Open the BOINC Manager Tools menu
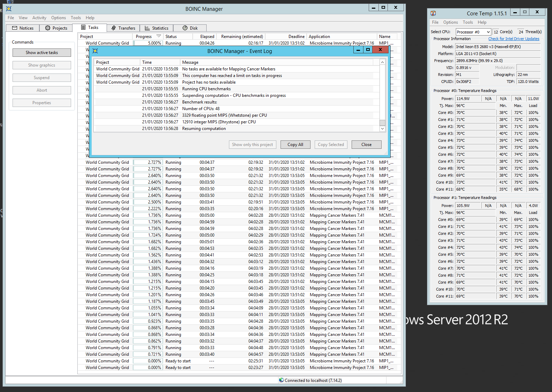The height and width of the screenshot is (392, 552). (76, 18)
